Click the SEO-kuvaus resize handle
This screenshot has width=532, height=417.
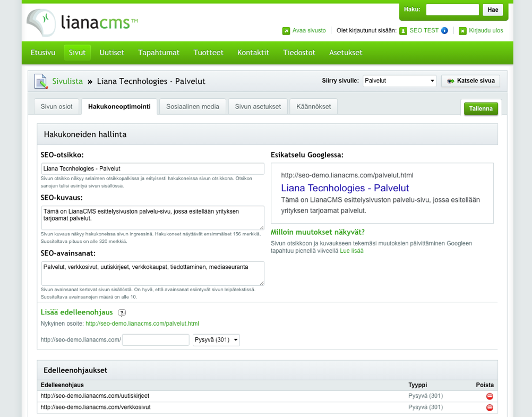pos(262,227)
